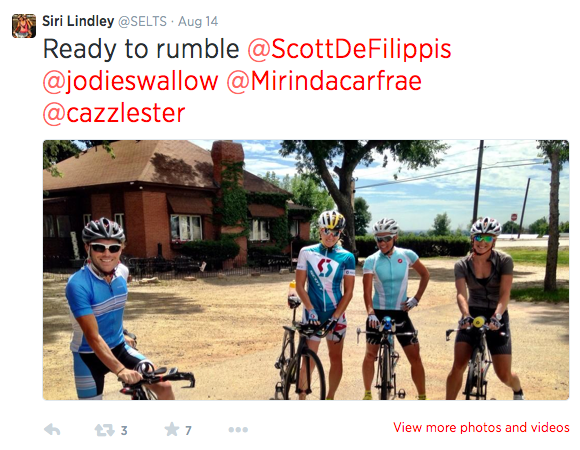Screen dimensions: 580x450
Task: Click the retweet count number 3
Action: pos(124,430)
